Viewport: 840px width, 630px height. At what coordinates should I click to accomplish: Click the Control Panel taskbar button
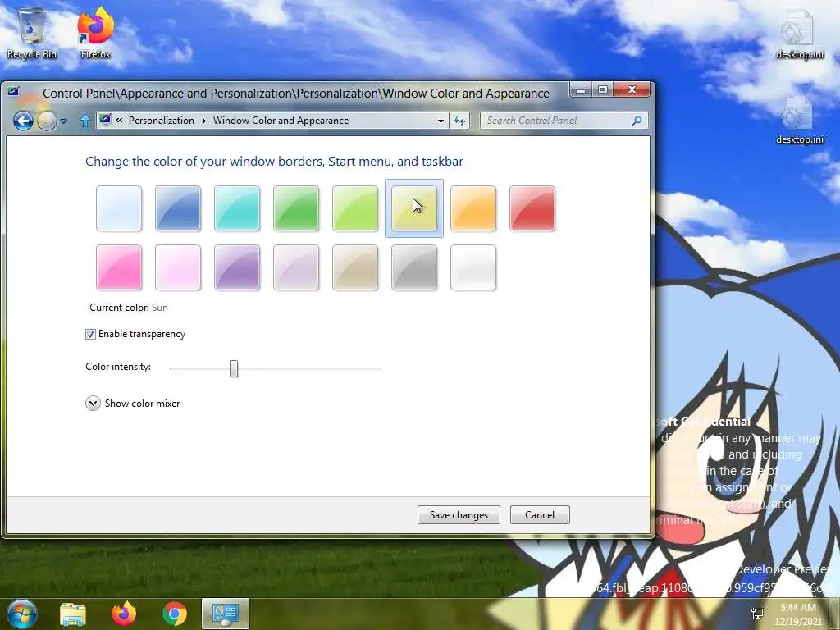point(226,614)
